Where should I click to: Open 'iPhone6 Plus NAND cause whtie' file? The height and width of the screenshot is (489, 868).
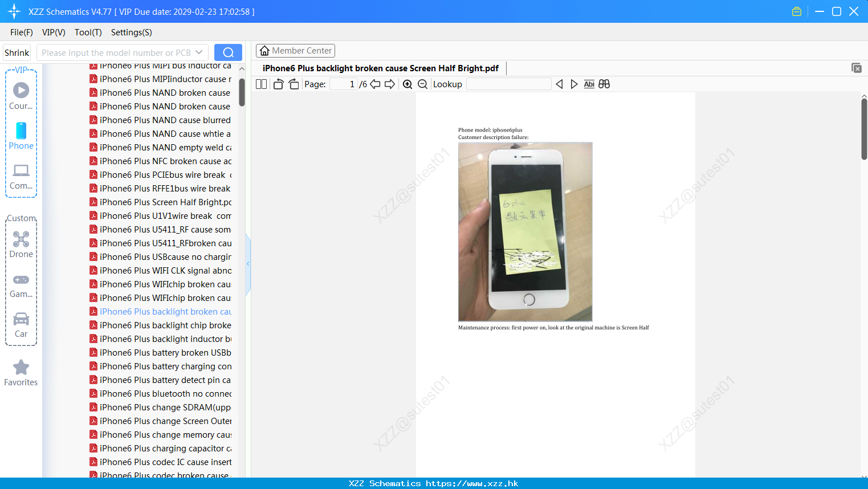coord(160,134)
